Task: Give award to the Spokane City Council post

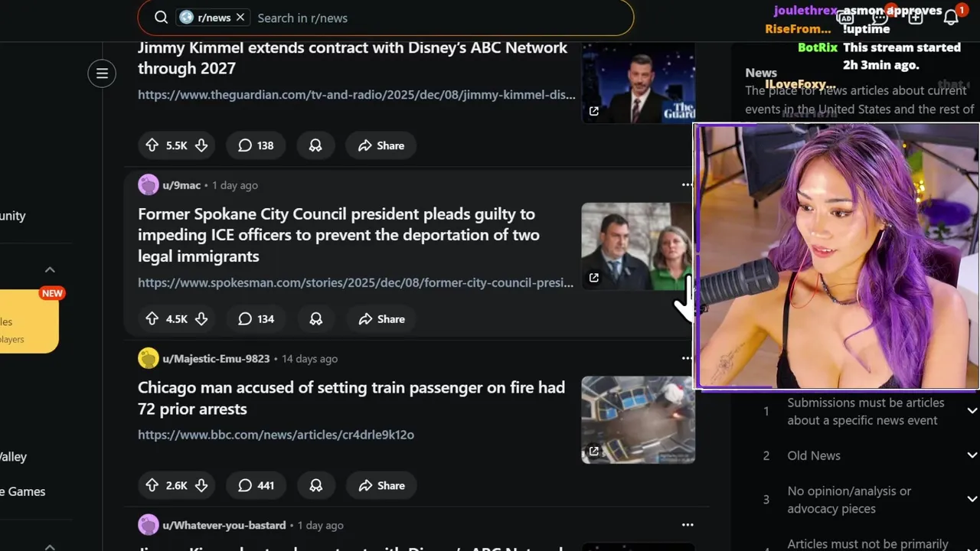Action: click(315, 319)
